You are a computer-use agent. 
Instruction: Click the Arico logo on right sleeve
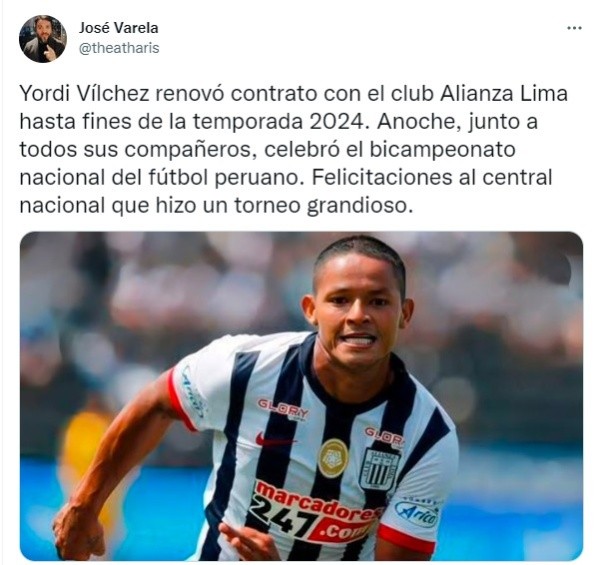(x=417, y=513)
